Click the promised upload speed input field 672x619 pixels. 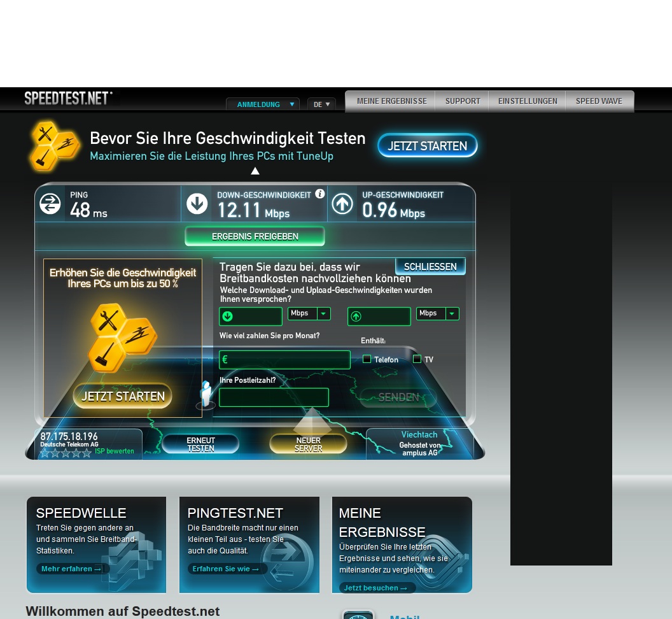point(379,317)
